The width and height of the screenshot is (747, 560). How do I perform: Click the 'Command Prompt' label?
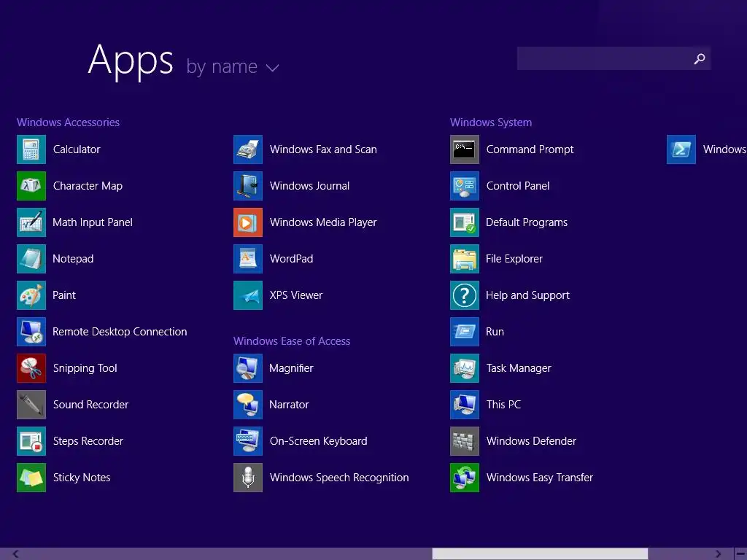(x=530, y=149)
